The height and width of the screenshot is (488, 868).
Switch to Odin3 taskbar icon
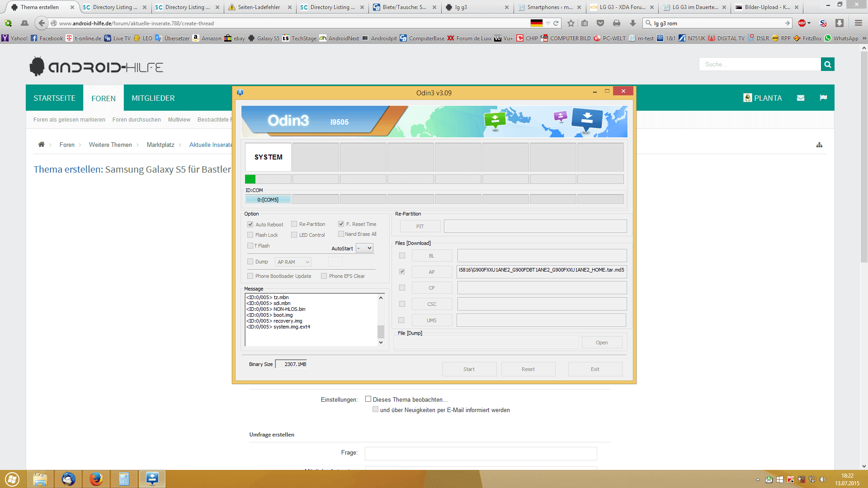pyautogui.click(x=152, y=479)
